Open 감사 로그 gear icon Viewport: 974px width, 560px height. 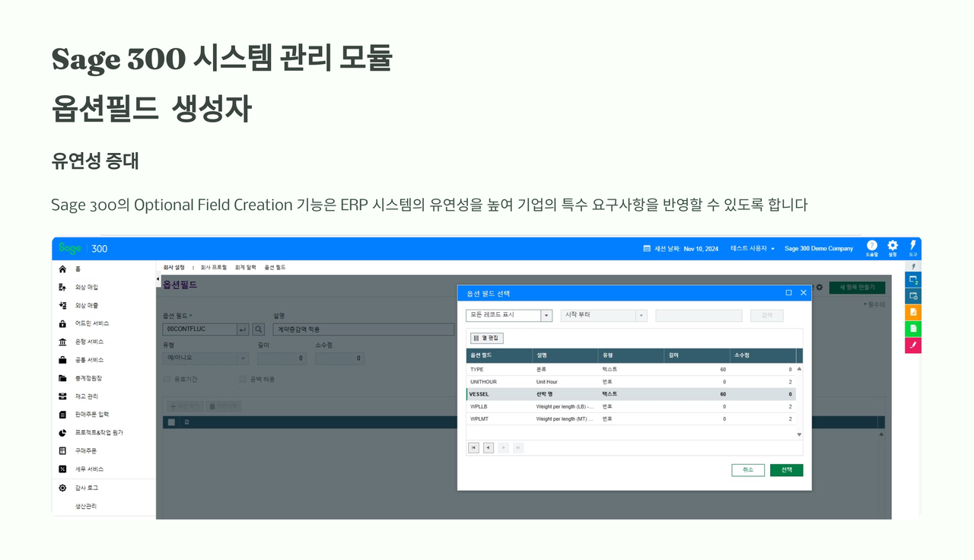coord(62,488)
